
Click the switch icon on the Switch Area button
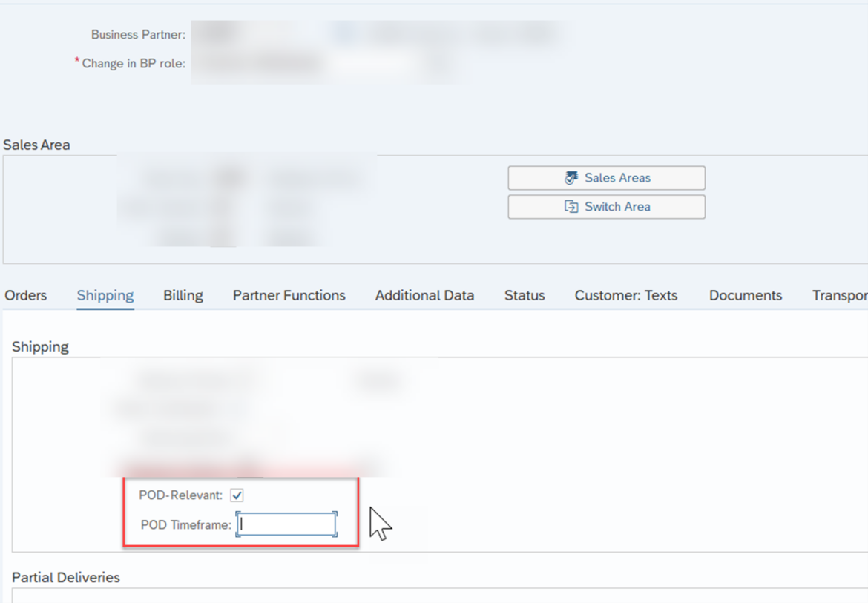[571, 207]
